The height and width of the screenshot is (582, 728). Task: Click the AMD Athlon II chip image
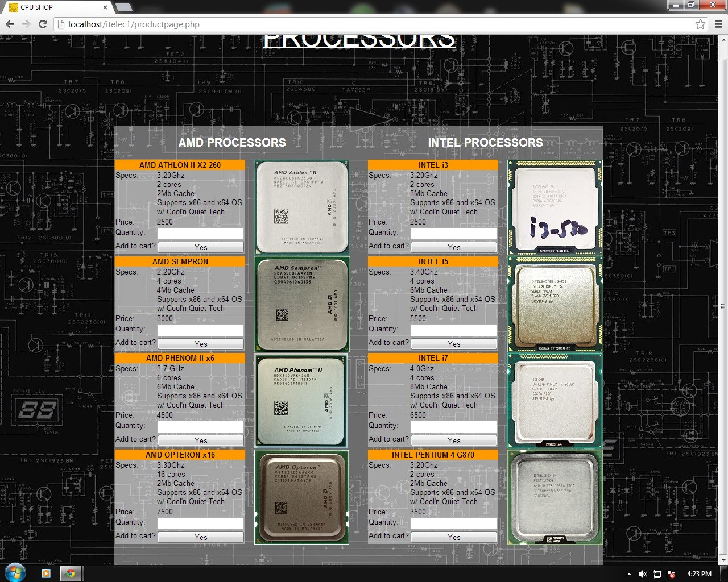pos(302,207)
